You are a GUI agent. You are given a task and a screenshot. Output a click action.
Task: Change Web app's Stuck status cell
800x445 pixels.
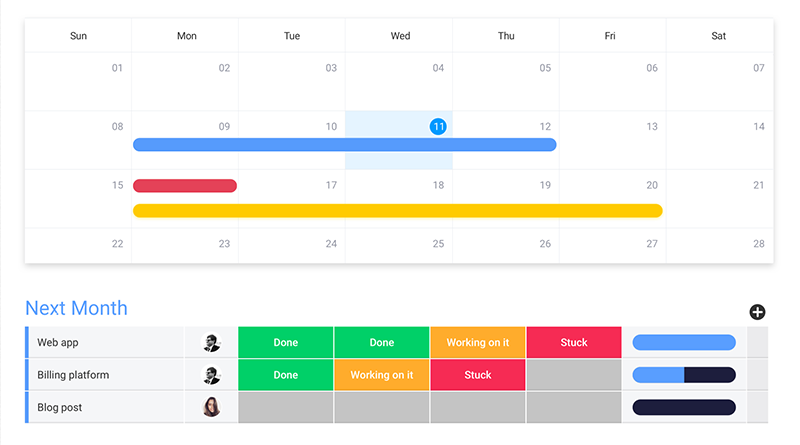tap(574, 343)
